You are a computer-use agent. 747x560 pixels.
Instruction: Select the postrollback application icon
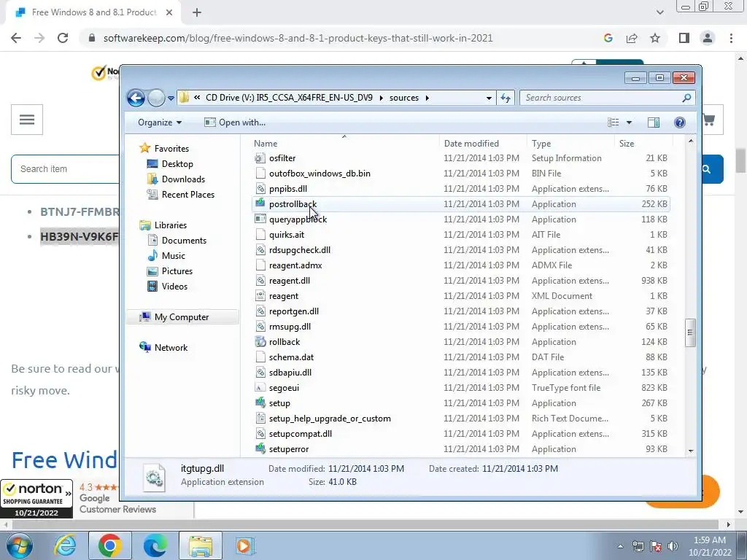[x=260, y=204]
